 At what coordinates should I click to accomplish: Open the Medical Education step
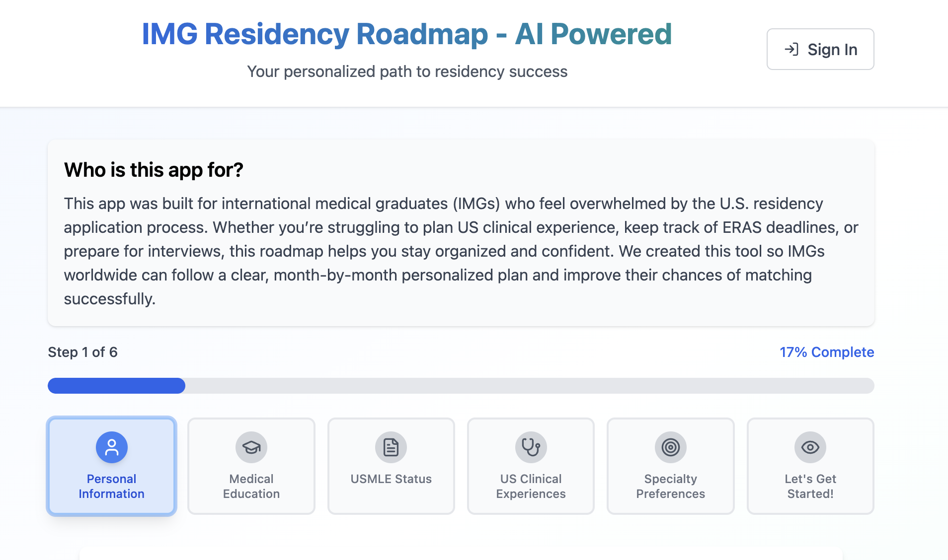point(251,466)
